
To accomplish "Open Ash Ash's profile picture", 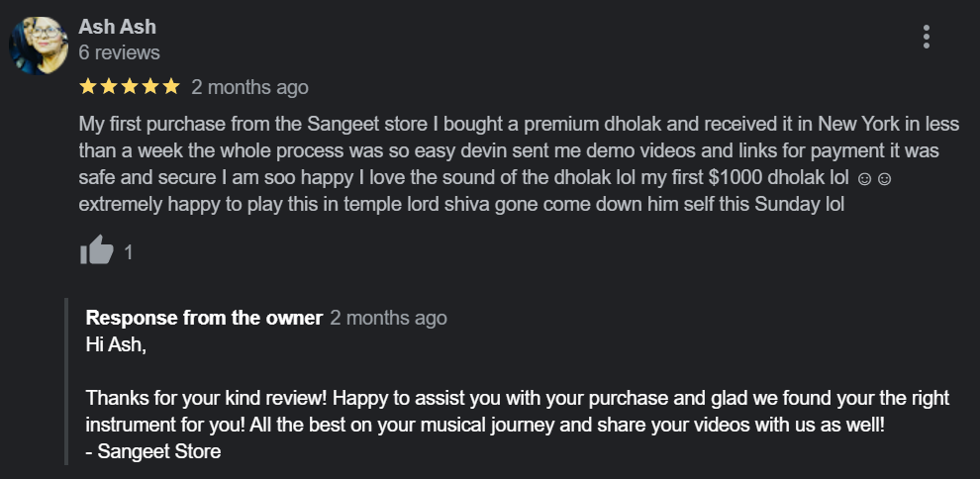I will [39, 46].
